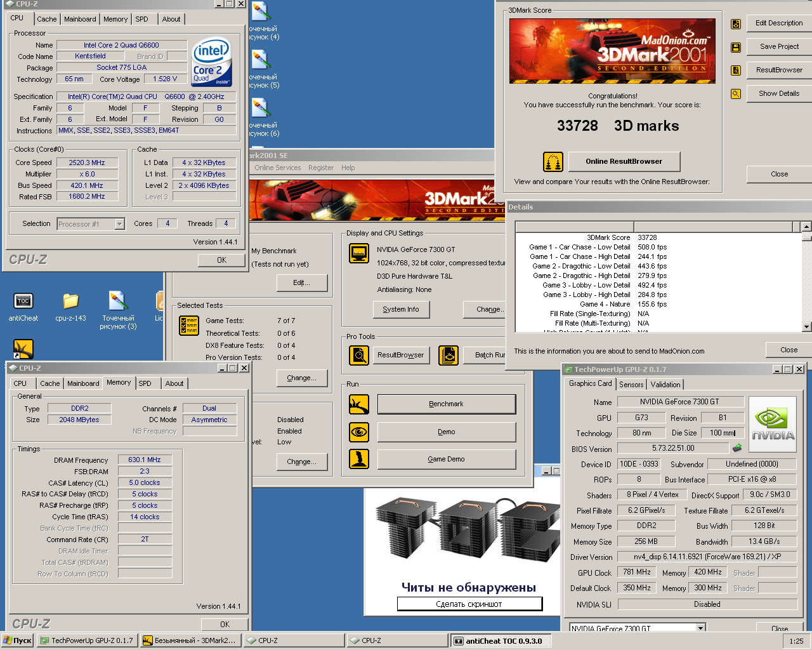Click the Batch Run document icon
The height and width of the screenshot is (650, 812).
coord(449,355)
